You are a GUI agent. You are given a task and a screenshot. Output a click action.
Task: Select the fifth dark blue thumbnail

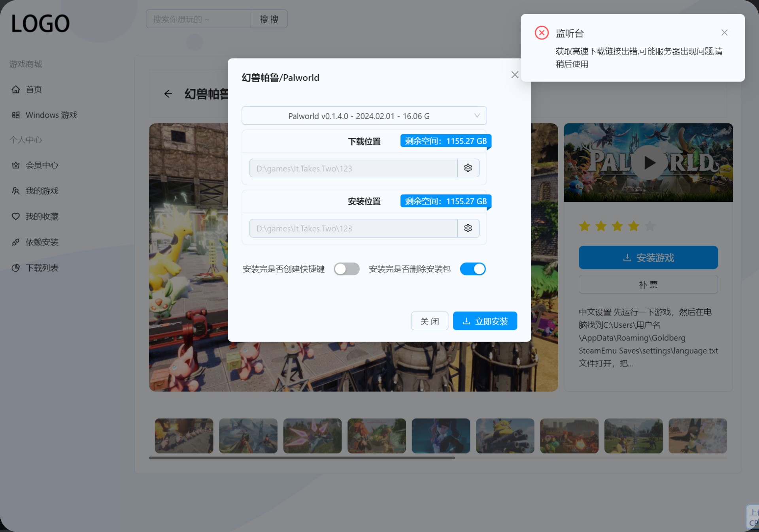tap(441, 436)
